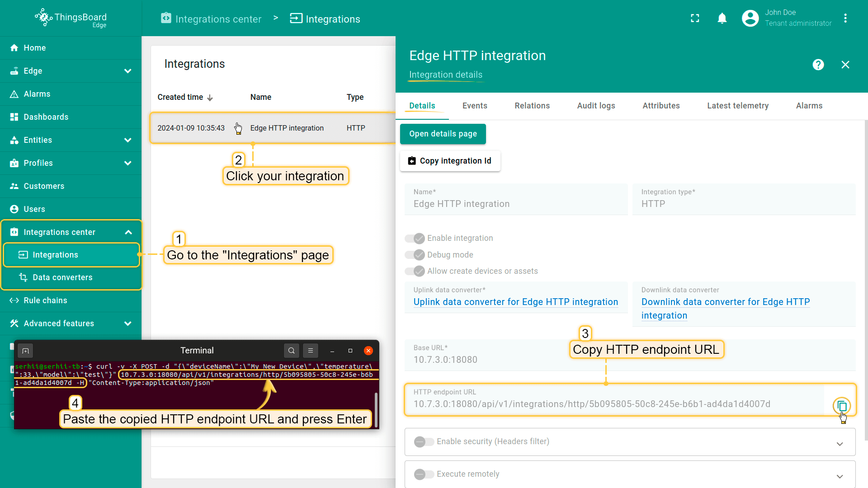Click the help question mark icon
The image size is (868, 488).
coord(818,65)
